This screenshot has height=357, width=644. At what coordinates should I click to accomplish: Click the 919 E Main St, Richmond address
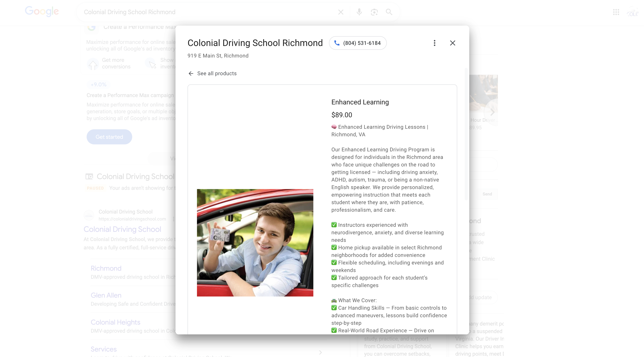(x=218, y=56)
